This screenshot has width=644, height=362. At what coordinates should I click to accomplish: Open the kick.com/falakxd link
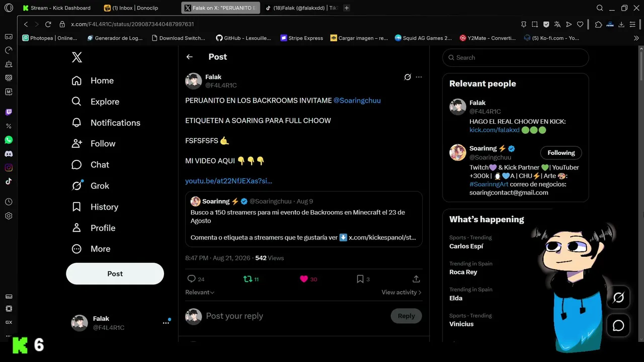click(495, 130)
